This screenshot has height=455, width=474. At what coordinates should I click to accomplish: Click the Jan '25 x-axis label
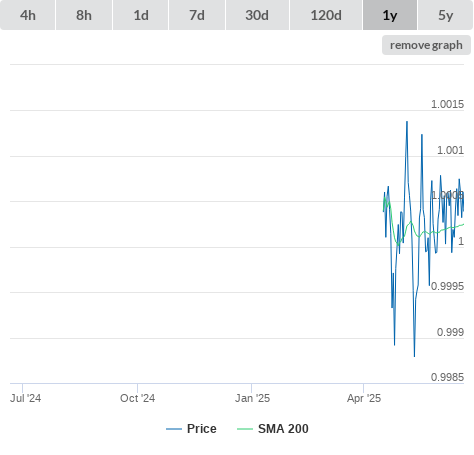click(x=252, y=398)
